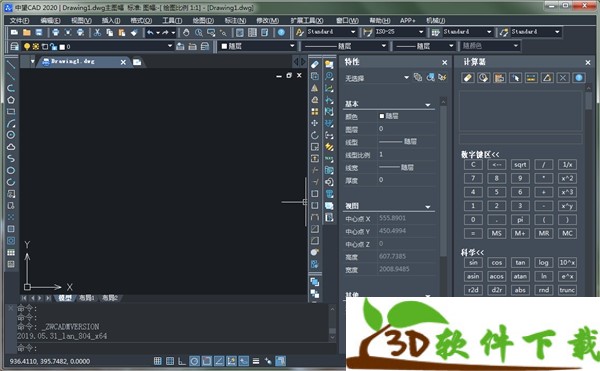The image size is (600, 371).
Task: Select the Polygon draw tool
Action: (x=11, y=100)
